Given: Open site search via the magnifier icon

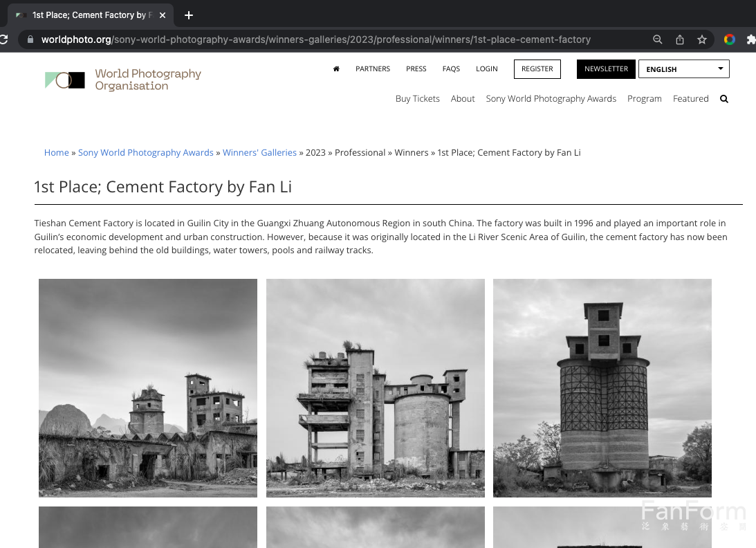Looking at the screenshot, I should click(723, 99).
